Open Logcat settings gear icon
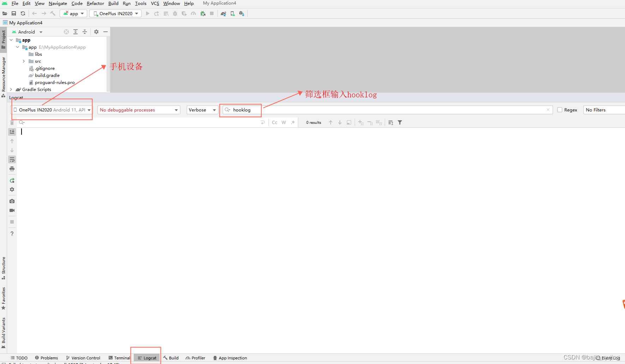 (12, 189)
